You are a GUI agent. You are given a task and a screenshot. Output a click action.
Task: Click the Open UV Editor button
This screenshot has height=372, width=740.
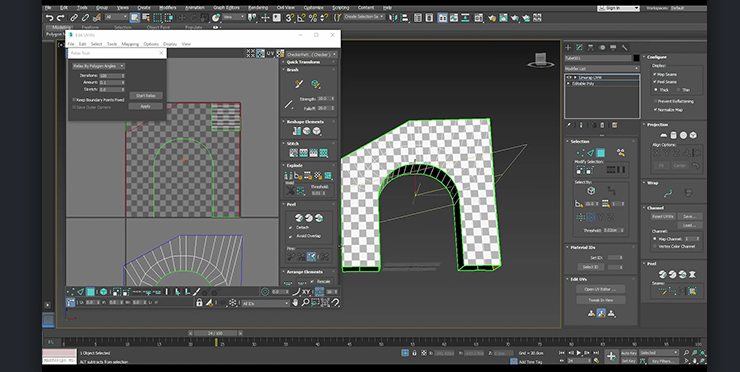[x=601, y=289]
